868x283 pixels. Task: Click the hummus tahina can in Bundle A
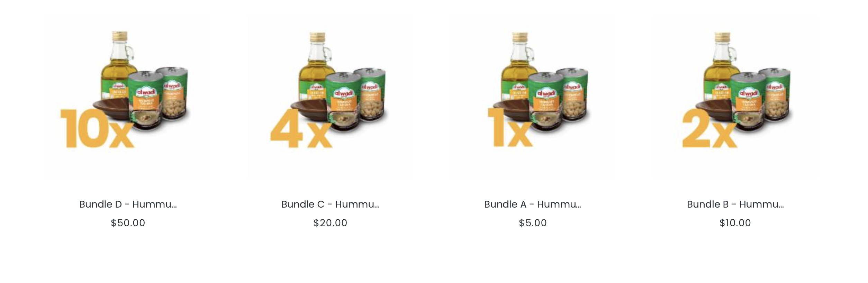tap(545, 101)
